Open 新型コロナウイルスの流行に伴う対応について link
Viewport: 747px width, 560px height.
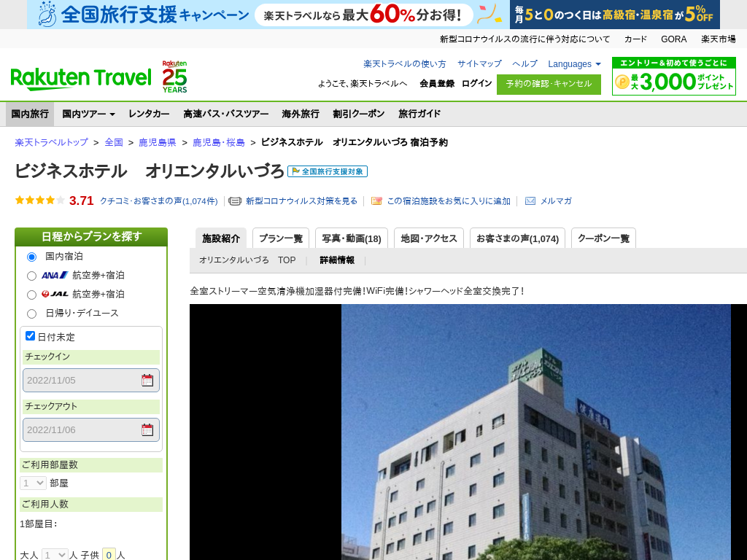coord(525,39)
